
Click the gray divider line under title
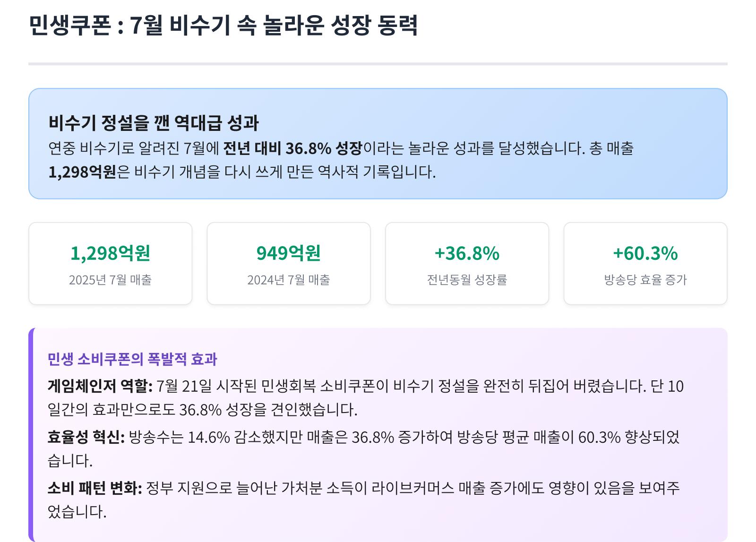(x=378, y=64)
